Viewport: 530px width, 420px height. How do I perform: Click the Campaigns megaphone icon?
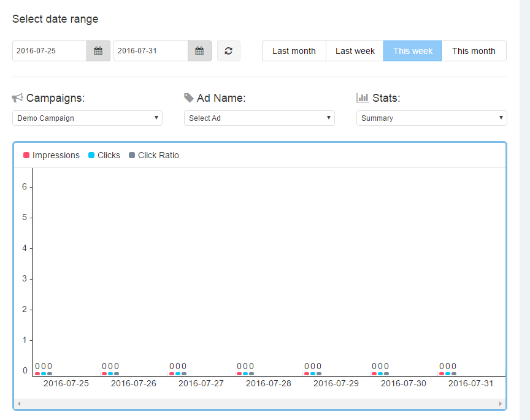coord(17,98)
